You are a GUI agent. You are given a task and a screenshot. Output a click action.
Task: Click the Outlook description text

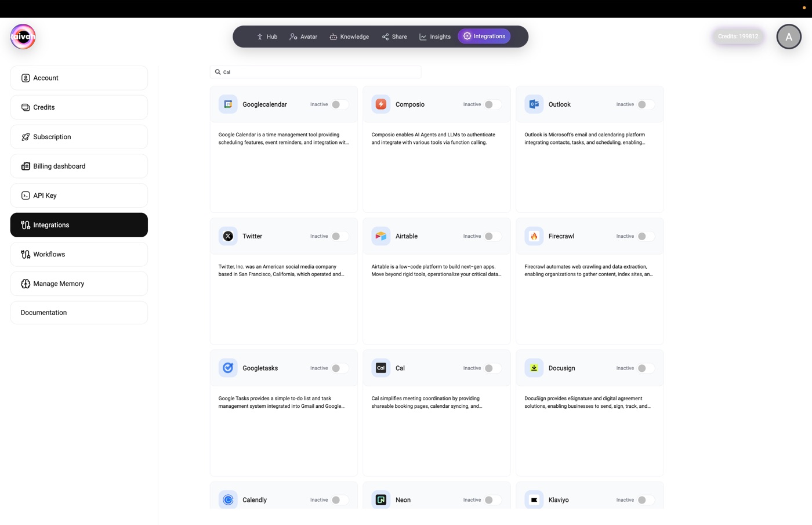[x=585, y=138]
